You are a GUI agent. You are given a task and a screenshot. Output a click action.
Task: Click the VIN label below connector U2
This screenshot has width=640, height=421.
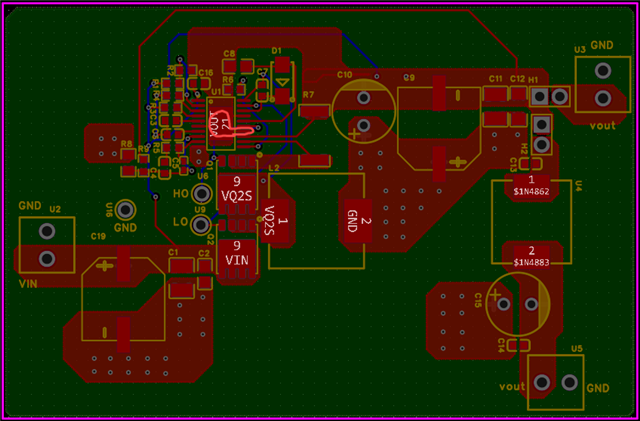(x=28, y=283)
